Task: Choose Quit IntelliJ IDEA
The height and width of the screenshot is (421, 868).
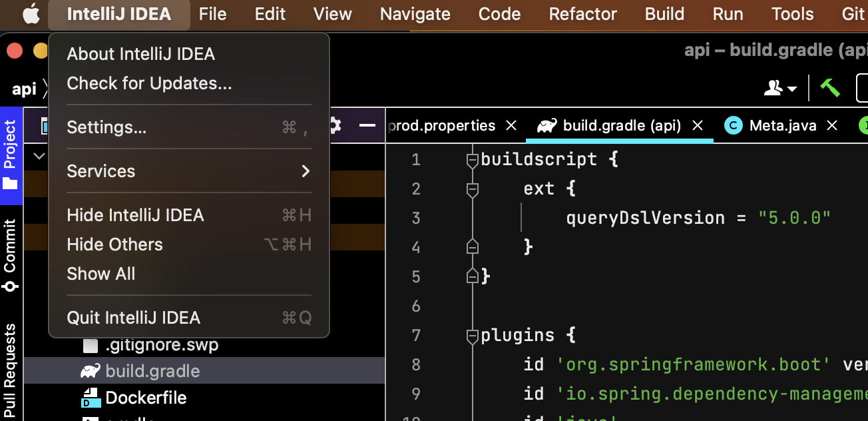Action: (x=189, y=318)
